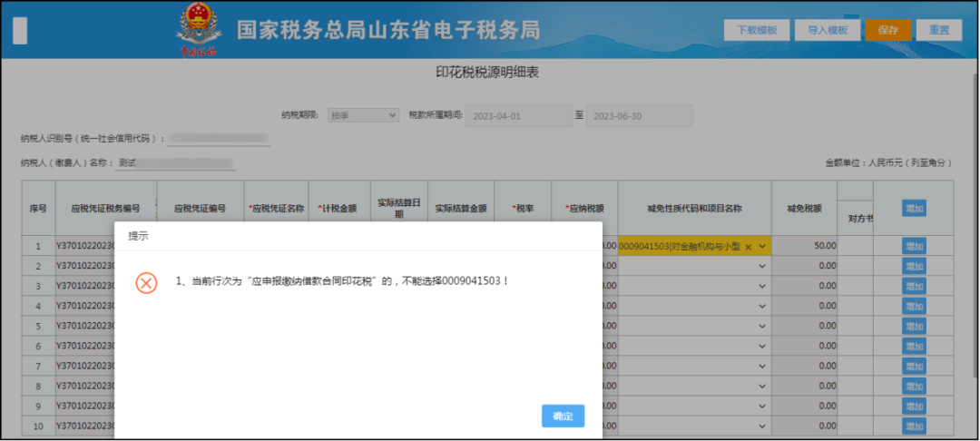Click the 应税凭证税务编号 column header
Image resolution: width=980 pixels, height=441 pixels.
click(x=105, y=209)
